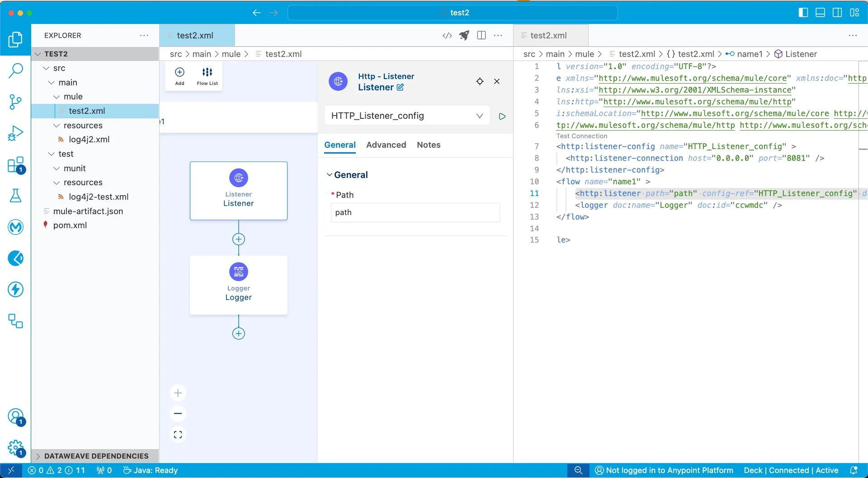Image resolution: width=868 pixels, height=478 pixels.
Task: Fit the flow canvas to screen
Action: coord(178,435)
